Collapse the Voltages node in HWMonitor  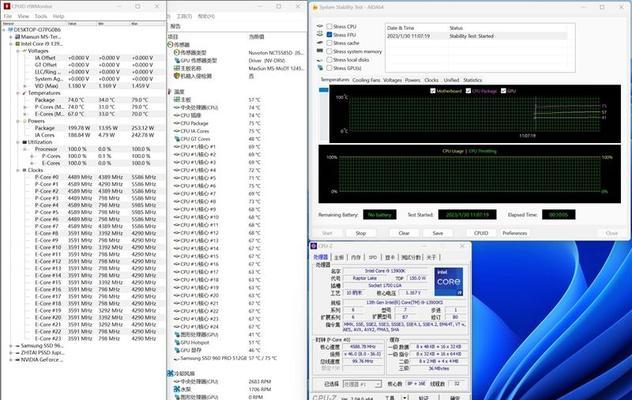click(18, 51)
